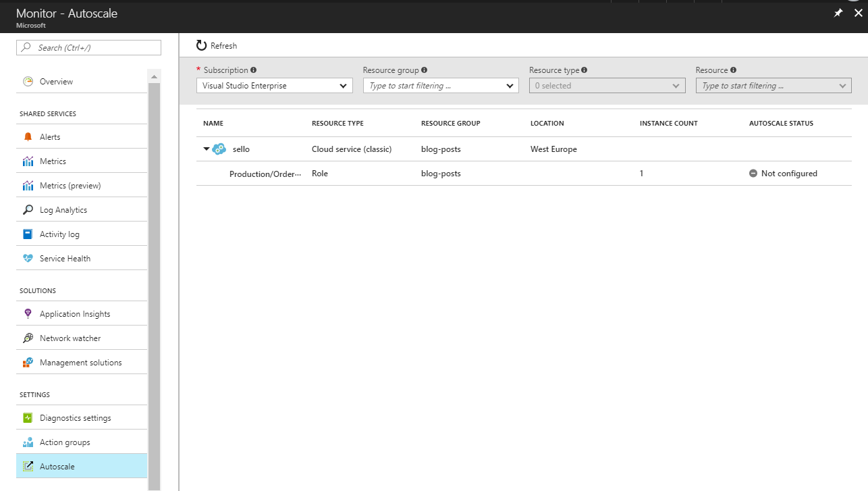868x491 pixels.
Task: Click the Metrics (preview) chart icon
Action: (x=28, y=186)
